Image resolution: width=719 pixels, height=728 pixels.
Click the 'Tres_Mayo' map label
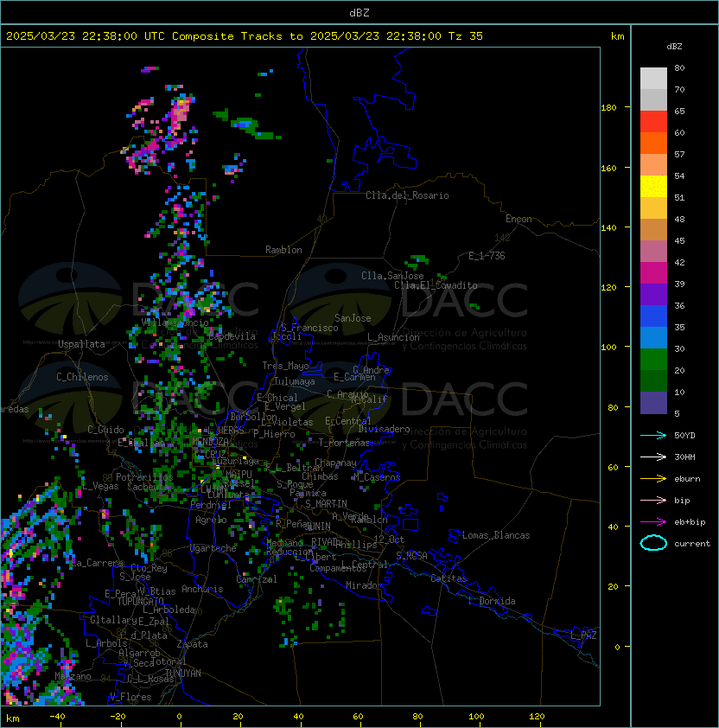(x=285, y=366)
